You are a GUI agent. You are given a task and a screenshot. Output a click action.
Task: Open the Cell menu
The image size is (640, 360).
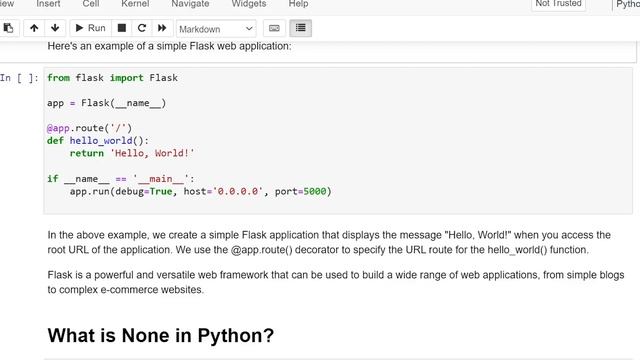tap(91, 4)
